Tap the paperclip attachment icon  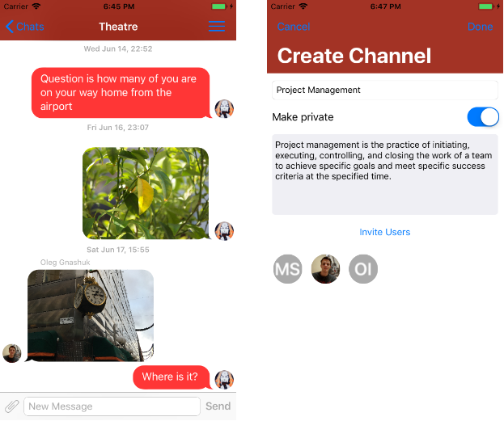(x=11, y=406)
